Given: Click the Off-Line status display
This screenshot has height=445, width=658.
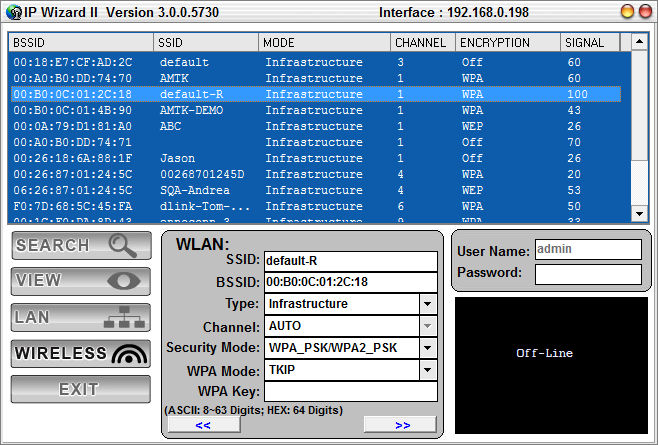Looking at the screenshot, I should tap(551, 365).
